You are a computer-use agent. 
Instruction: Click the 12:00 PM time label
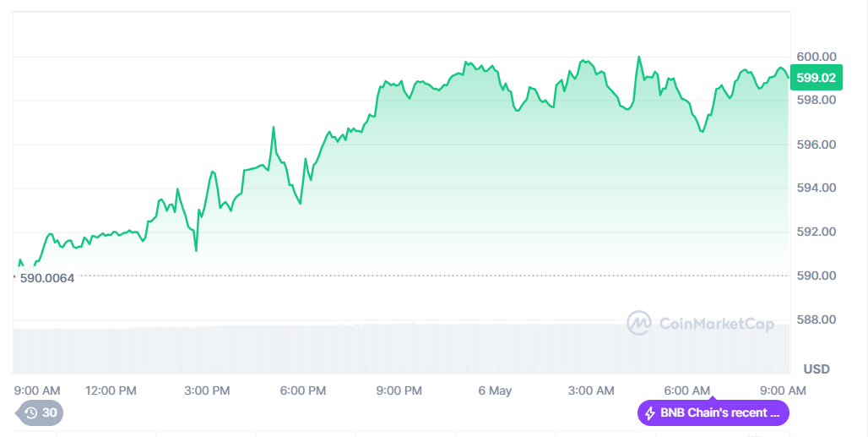point(111,391)
